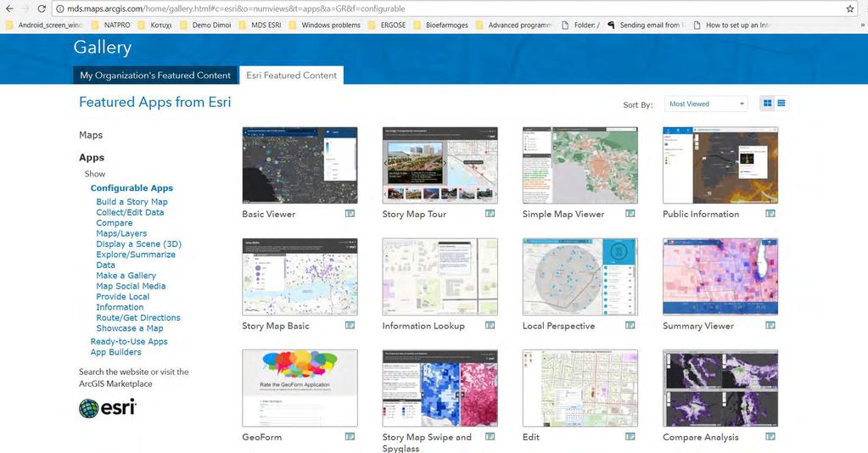
Task: Open MDS ESRI bookmark folder
Action: click(260, 25)
